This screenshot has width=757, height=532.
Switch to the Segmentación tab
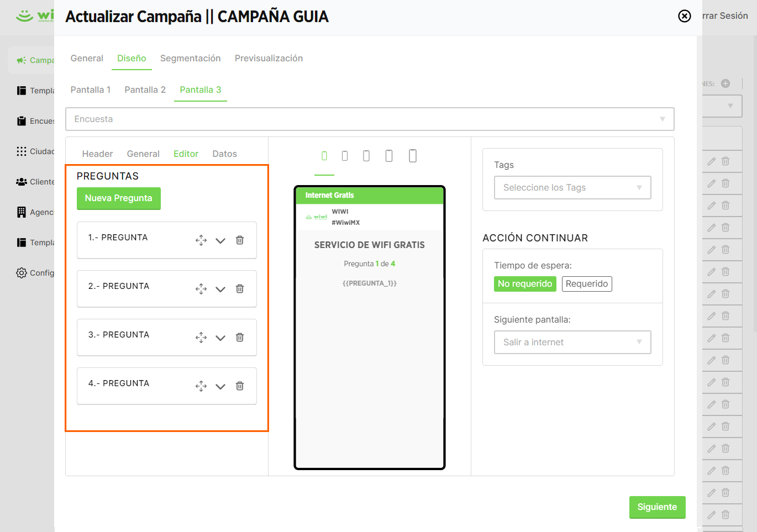click(191, 58)
